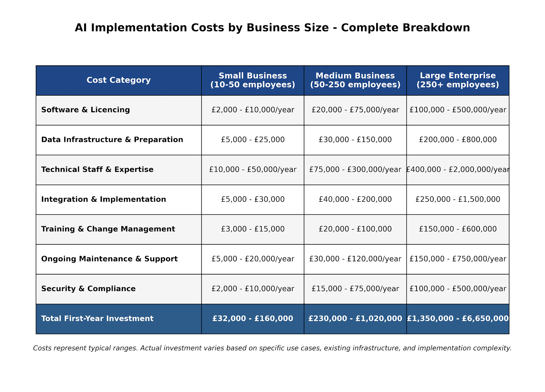
Task: Click the chart title about AI Implementation Costs
Action: (x=272, y=28)
